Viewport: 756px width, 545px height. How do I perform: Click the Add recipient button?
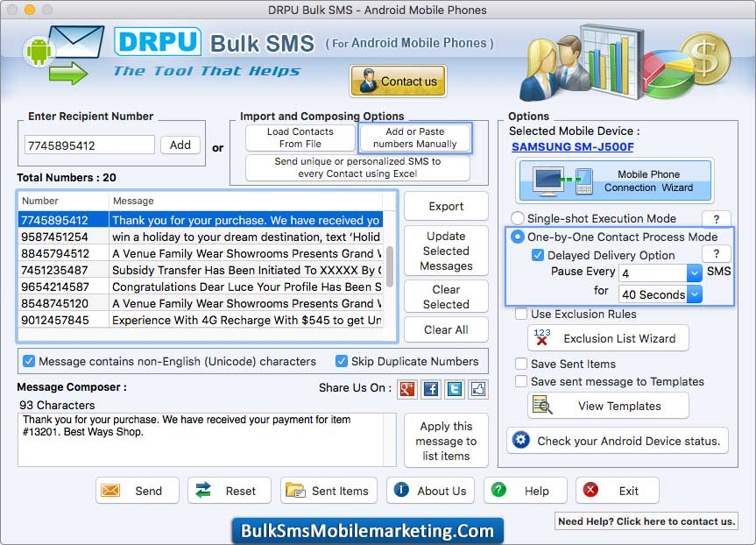coord(180,145)
